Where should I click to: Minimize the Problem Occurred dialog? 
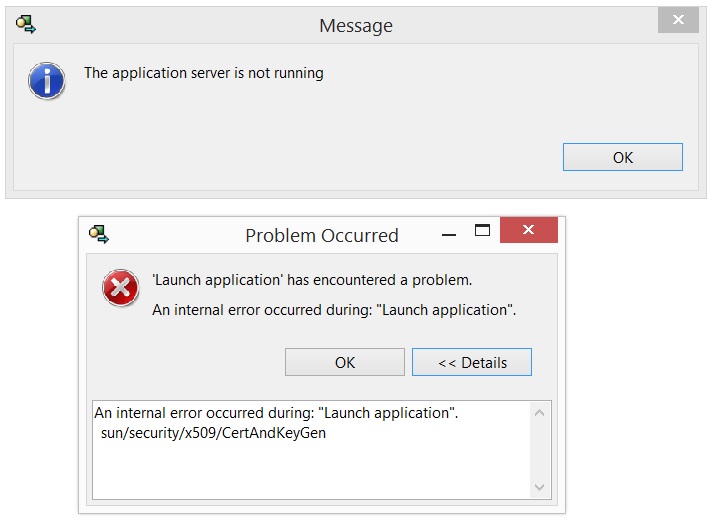click(449, 232)
